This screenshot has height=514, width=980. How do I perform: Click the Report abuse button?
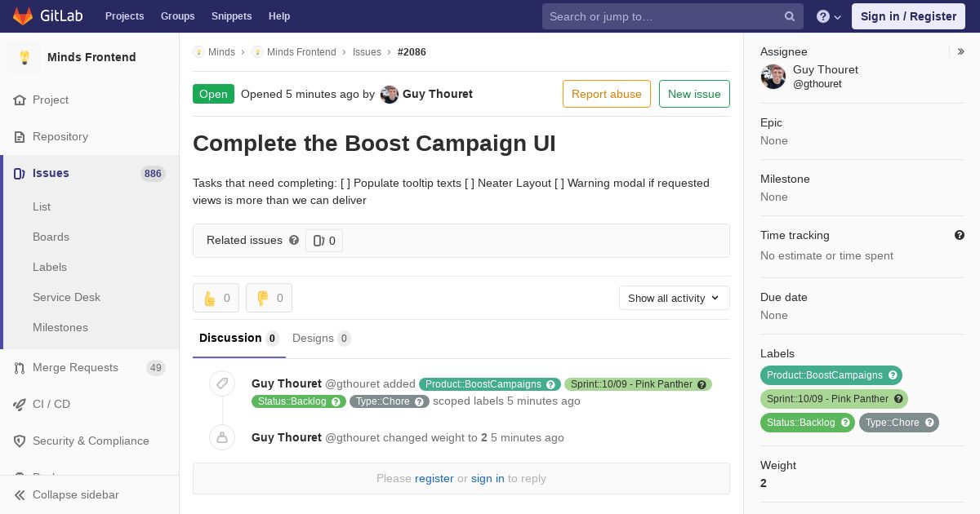tap(607, 94)
